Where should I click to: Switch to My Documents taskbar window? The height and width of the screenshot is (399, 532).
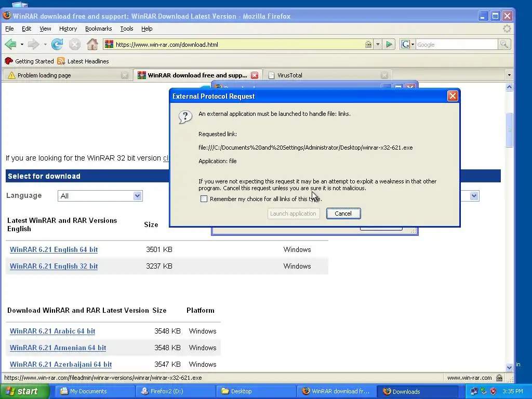(95, 391)
